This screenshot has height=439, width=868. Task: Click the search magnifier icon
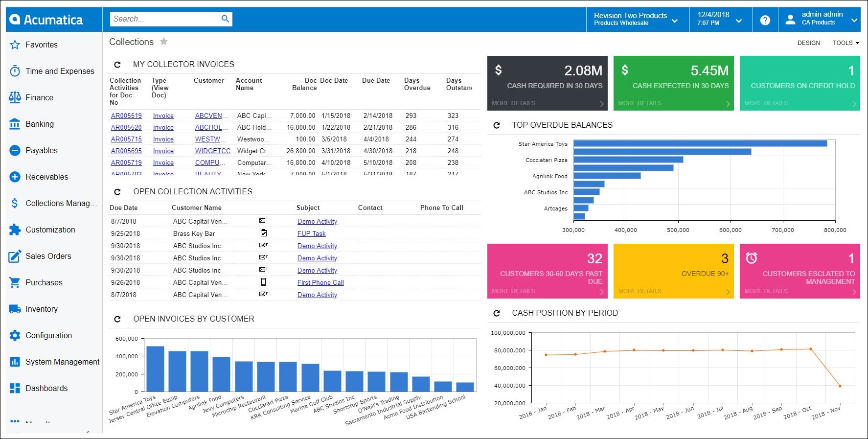(225, 19)
